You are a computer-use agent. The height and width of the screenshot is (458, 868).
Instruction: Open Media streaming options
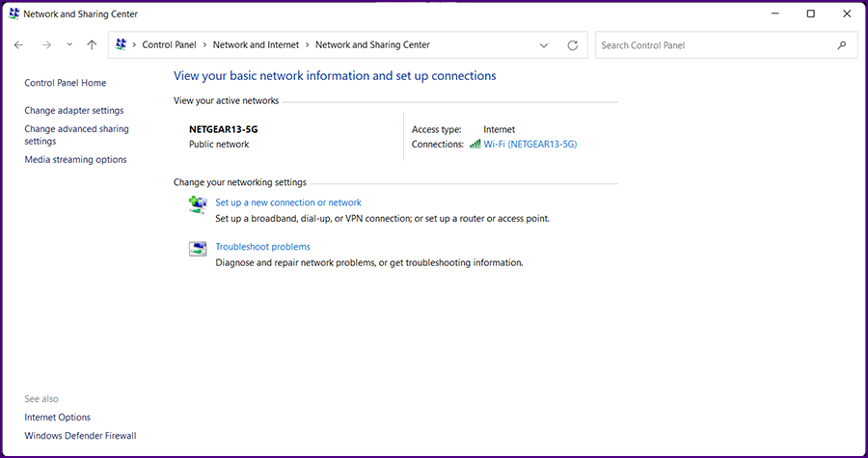75,160
